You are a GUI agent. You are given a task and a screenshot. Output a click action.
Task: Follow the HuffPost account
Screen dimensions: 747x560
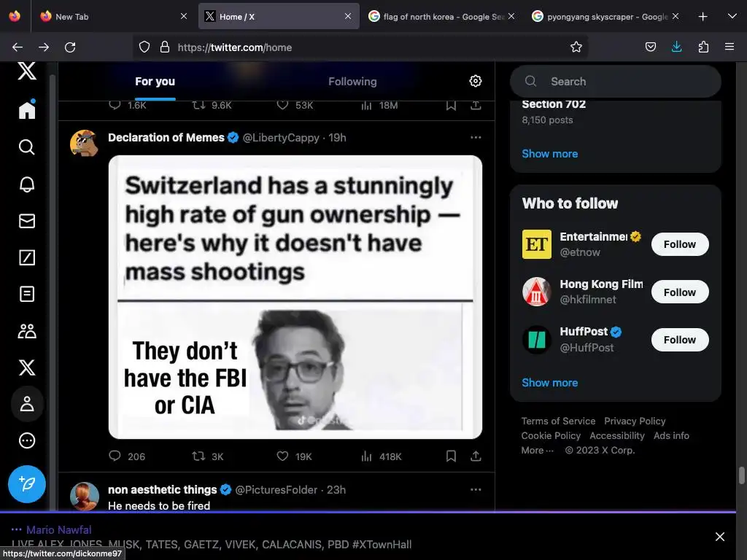click(679, 340)
